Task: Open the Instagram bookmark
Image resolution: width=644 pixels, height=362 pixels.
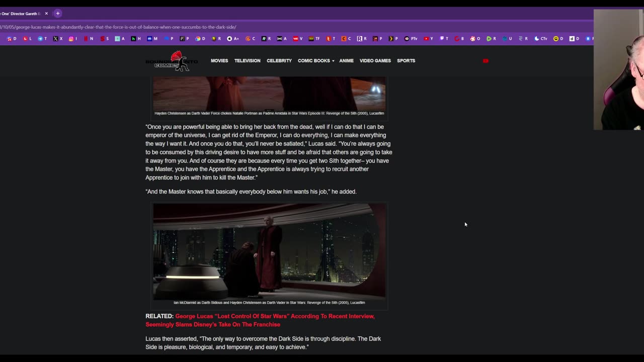Action: point(73,39)
